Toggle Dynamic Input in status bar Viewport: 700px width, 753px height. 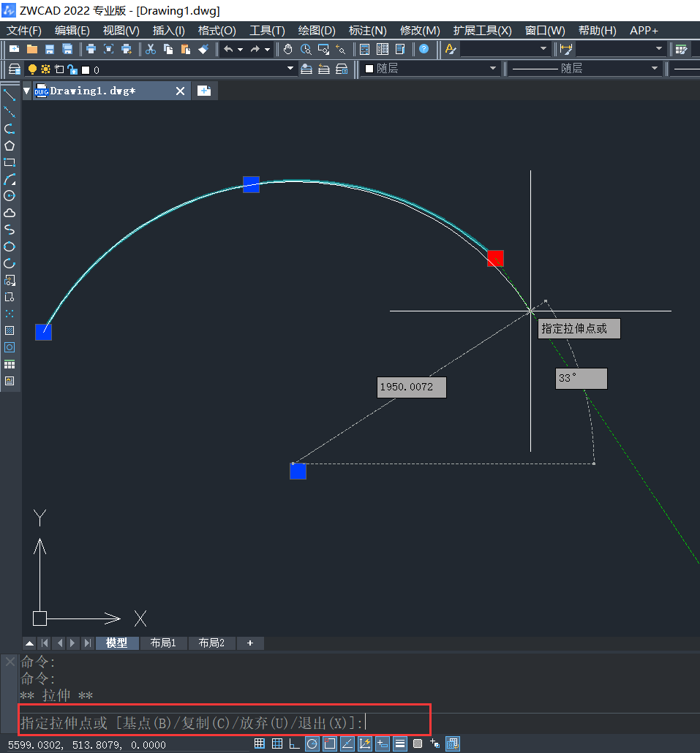tap(383, 744)
